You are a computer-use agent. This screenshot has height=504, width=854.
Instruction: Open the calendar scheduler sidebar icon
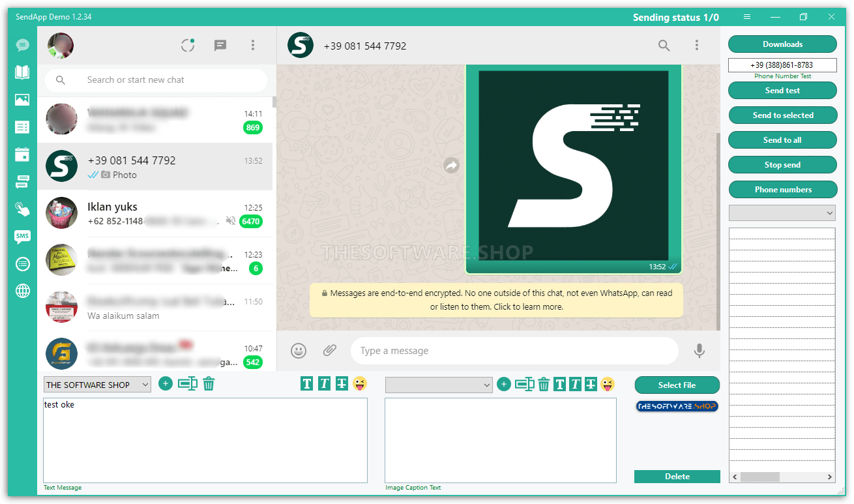(23, 155)
